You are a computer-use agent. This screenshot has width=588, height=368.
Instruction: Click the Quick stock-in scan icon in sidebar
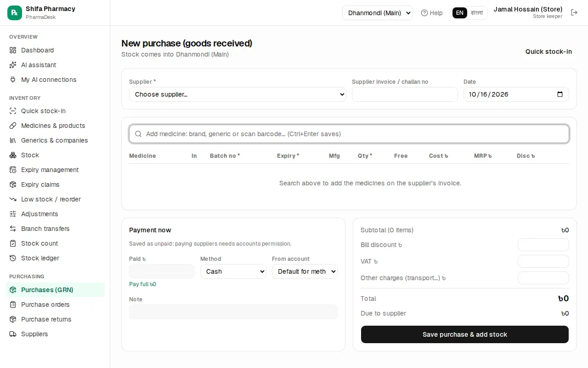tap(13, 111)
